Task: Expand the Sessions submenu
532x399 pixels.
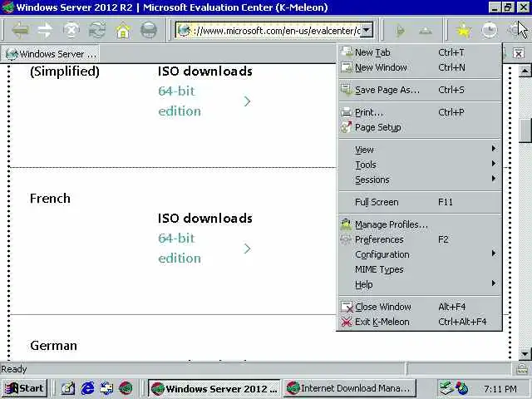Action: coord(419,180)
